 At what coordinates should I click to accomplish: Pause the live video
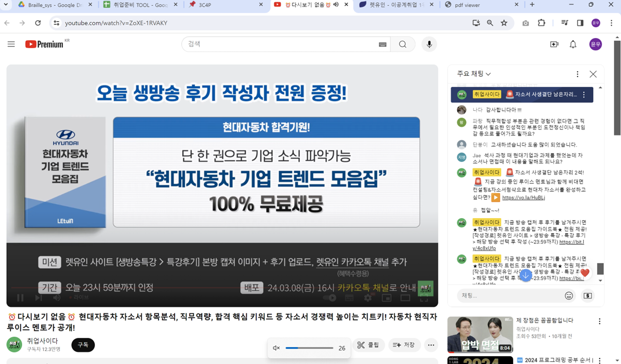[20, 297]
